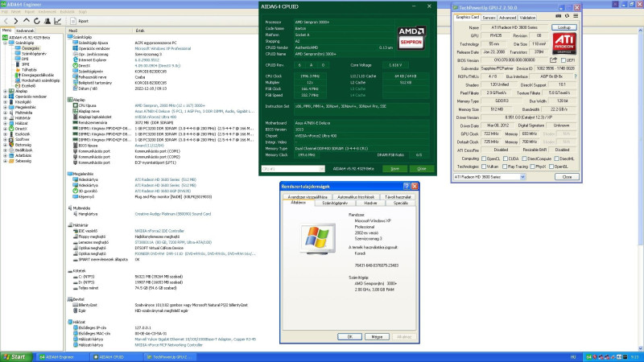Select Hordozható számítógép tree item
This screenshot has height=362, width=644.
pos(37,80)
